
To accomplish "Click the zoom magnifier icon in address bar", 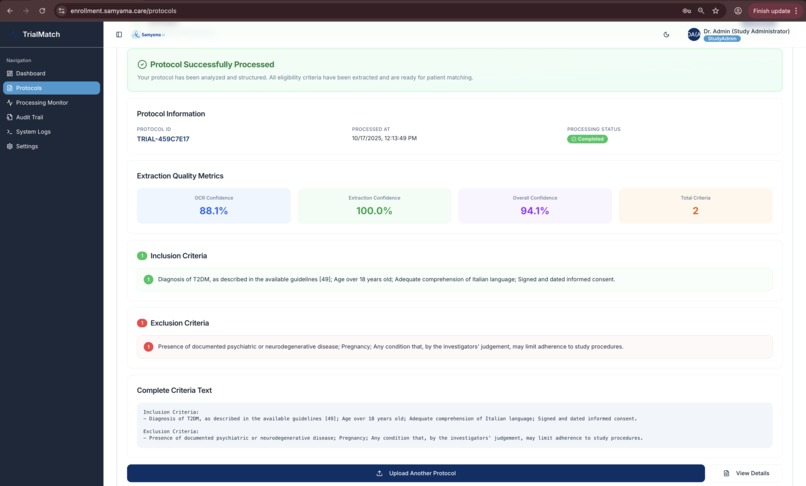I will click(x=701, y=11).
